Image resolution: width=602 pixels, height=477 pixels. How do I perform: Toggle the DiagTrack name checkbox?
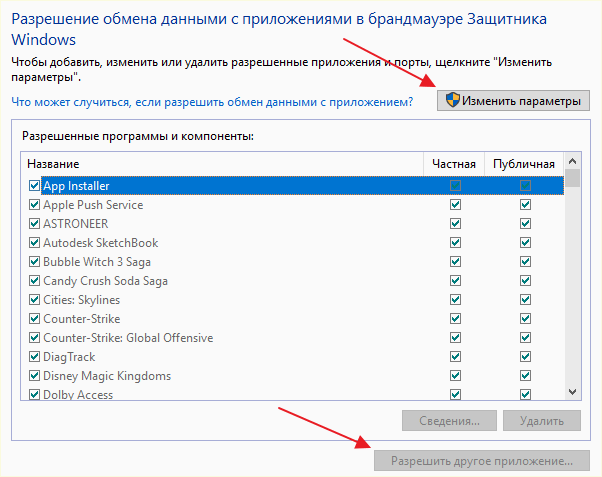(x=35, y=357)
